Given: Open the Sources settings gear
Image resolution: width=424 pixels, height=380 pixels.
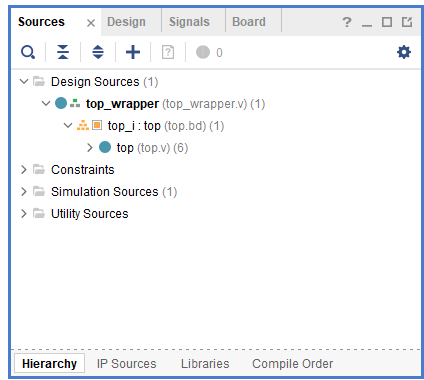Looking at the screenshot, I should (404, 52).
